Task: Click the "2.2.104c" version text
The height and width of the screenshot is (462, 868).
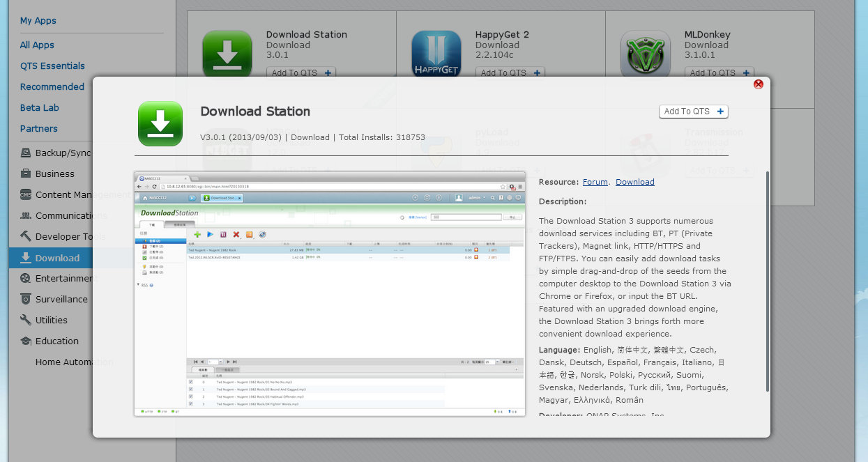Action: click(x=494, y=55)
